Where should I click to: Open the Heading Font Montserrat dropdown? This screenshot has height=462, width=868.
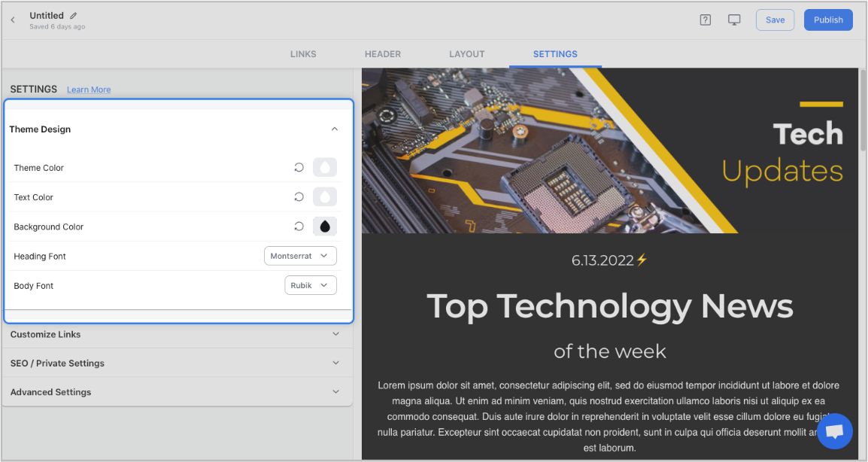pos(300,256)
